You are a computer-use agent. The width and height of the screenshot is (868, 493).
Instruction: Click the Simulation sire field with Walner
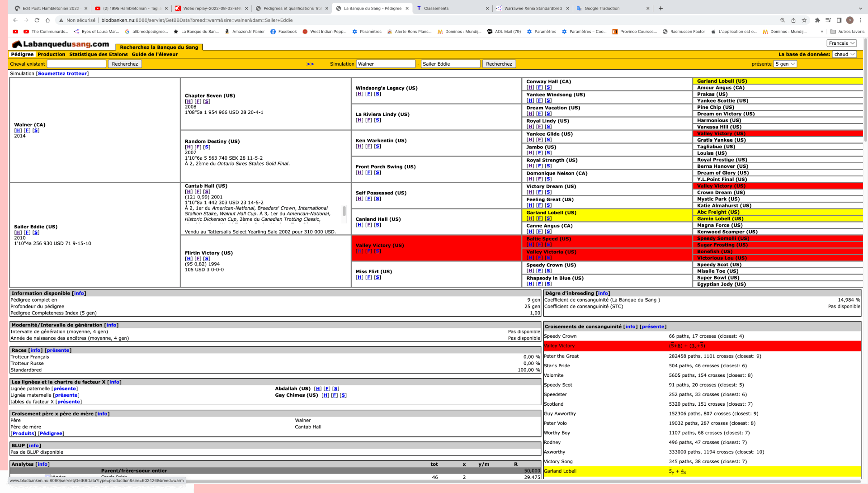(386, 64)
